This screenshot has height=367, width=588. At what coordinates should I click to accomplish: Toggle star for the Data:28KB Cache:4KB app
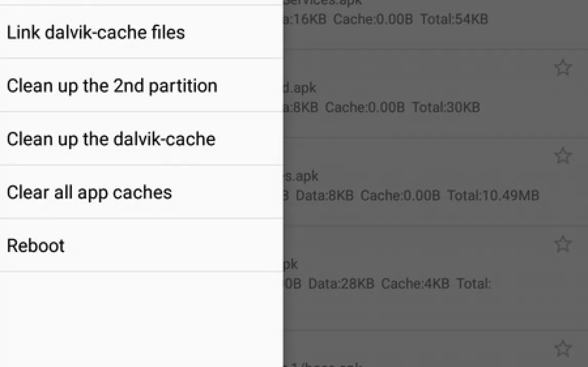click(x=563, y=244)
